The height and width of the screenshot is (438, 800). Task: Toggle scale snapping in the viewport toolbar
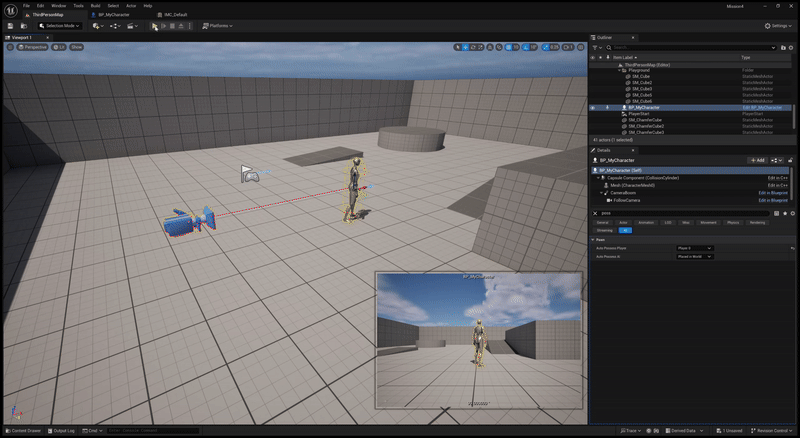(x=545, y=47)
